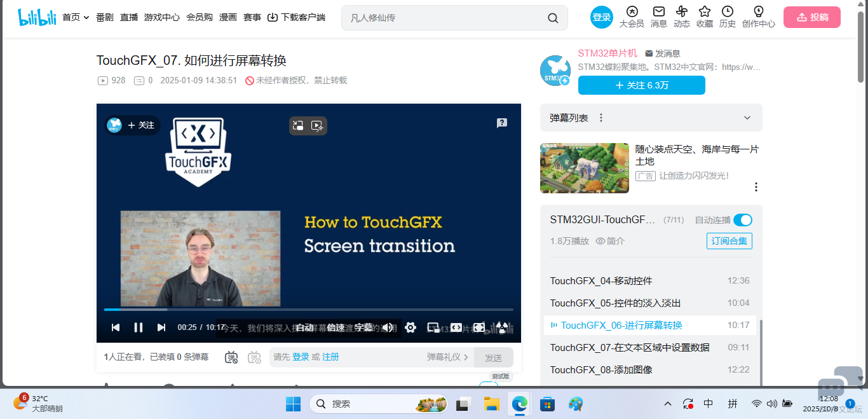
Task: Toggle the 自动连播 autoplay switch
Action: coord(742,220)
